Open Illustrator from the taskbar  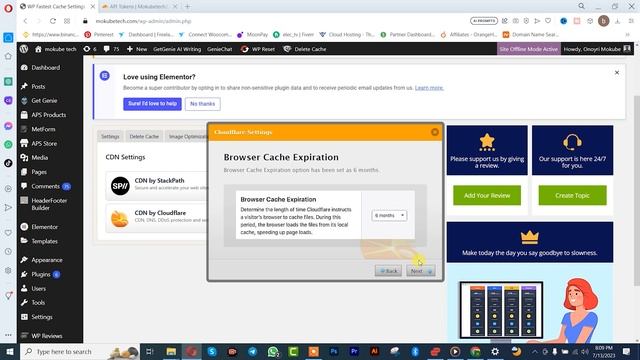pyautogui.click(x=374, y=351)
